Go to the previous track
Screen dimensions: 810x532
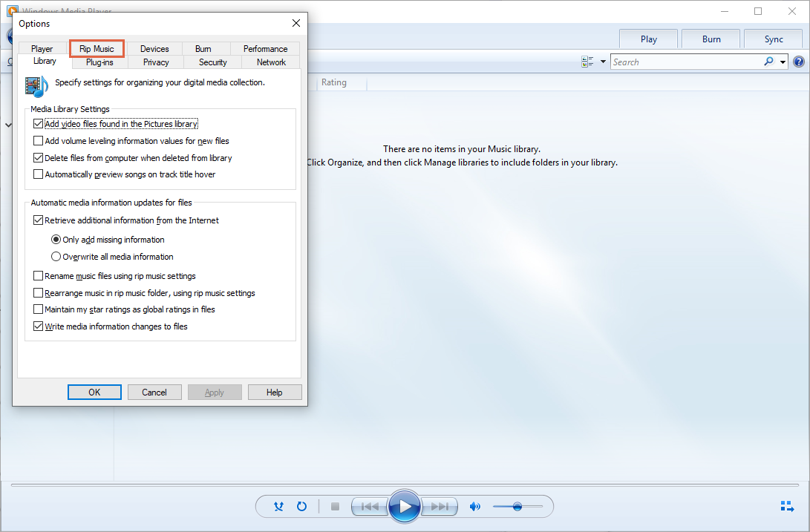click(x=370, y=507)
